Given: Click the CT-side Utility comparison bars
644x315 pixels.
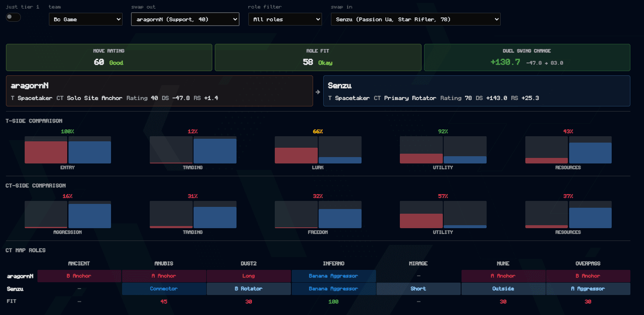Looking at the screenshot, I should (x=443, y=215).
